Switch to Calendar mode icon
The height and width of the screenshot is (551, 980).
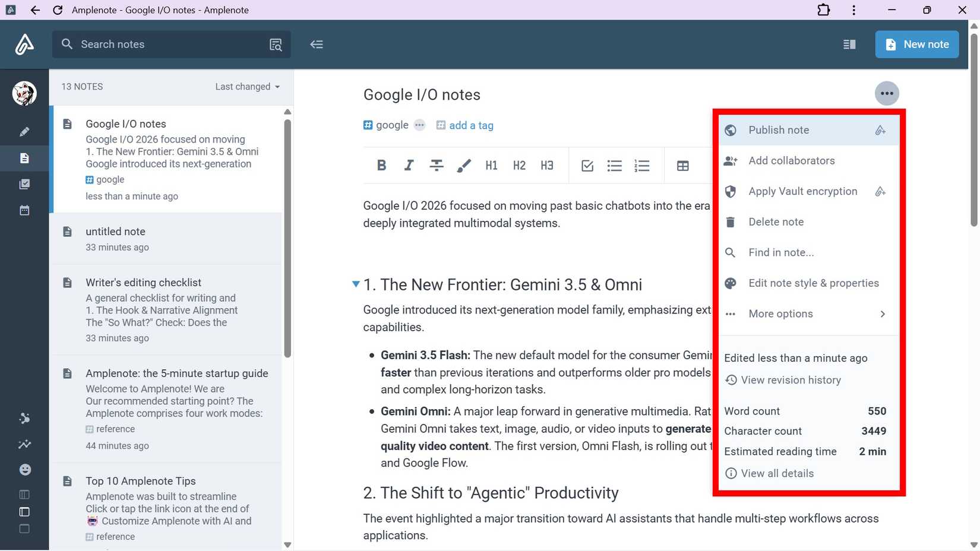24,210
